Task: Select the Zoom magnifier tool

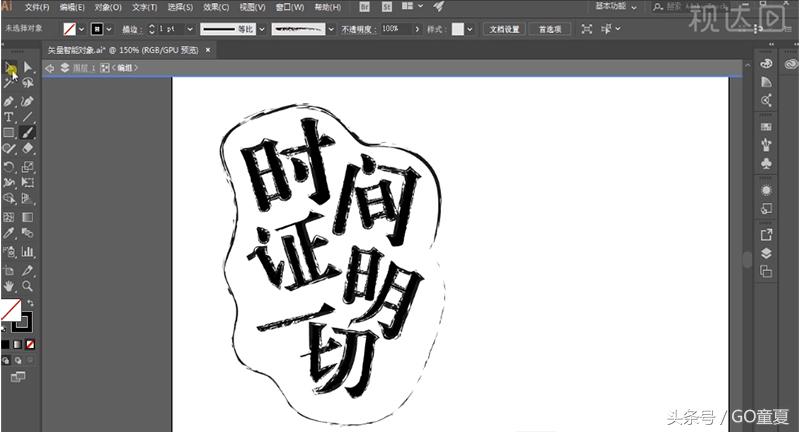Action: coord(28,286)
